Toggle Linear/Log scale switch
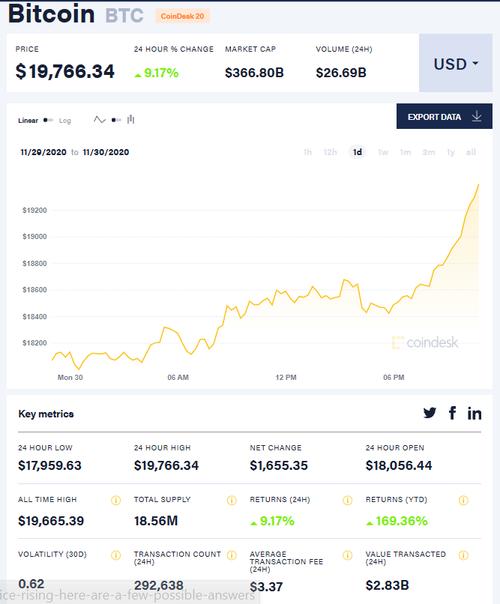 48,120
